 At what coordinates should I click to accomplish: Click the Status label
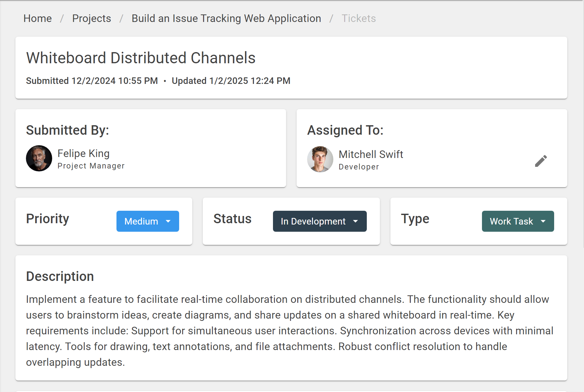[x=232, y=219]
